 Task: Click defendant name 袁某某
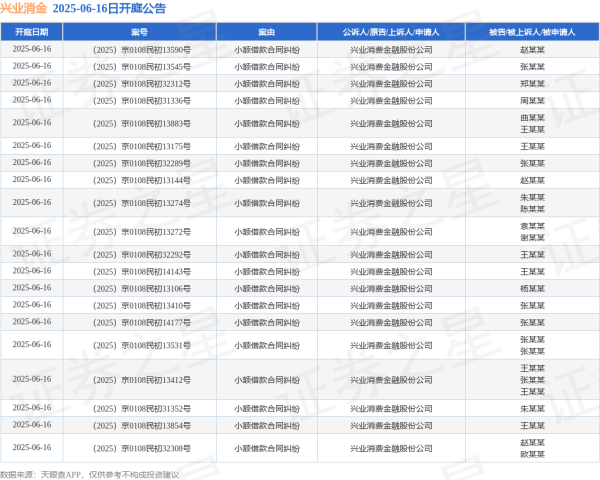click(532, 226)
